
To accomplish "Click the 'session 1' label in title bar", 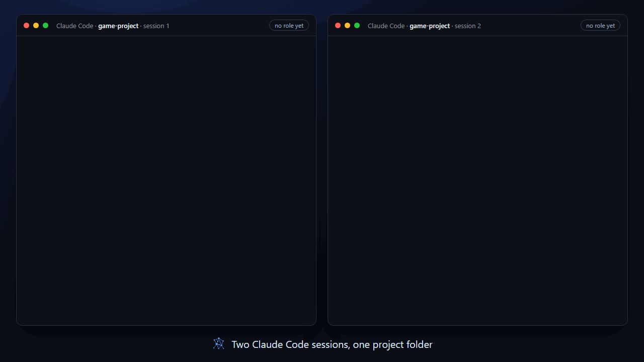I will coord(156,26).
